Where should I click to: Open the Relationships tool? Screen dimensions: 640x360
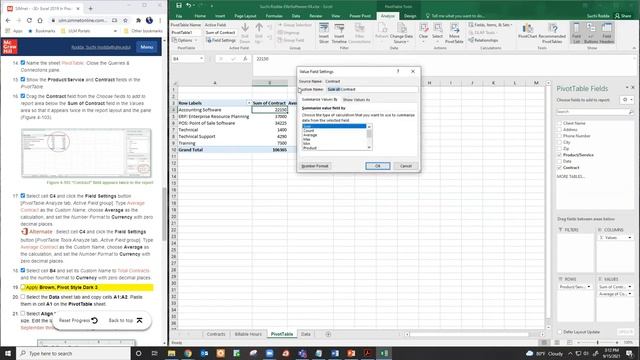pos(483,40)
